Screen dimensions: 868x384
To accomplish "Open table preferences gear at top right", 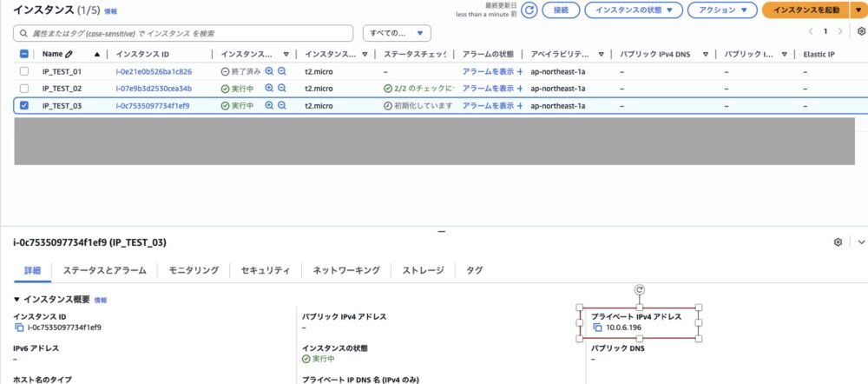I will point(860,31).
